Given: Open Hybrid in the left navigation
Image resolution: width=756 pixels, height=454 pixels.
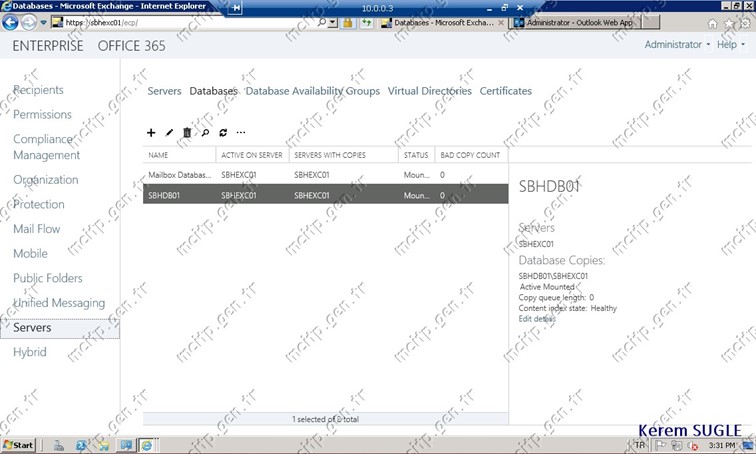Looking at the screenshot, I should (30, 352).
